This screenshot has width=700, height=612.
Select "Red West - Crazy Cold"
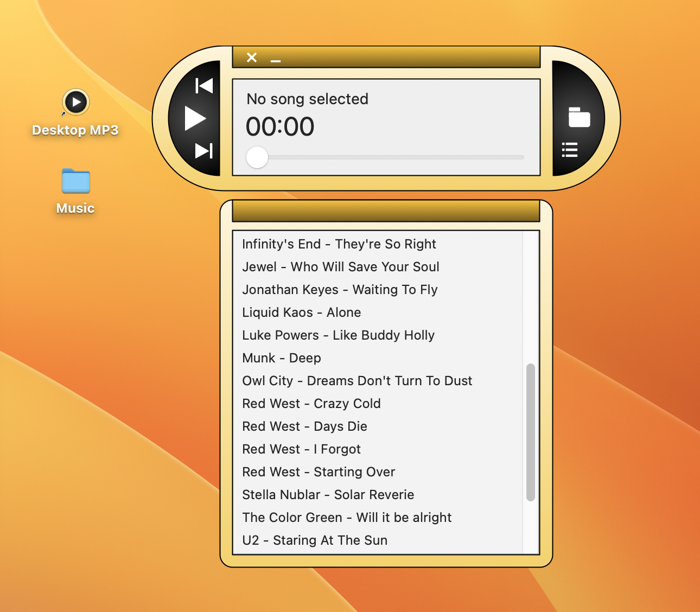(x=311, y=404)
